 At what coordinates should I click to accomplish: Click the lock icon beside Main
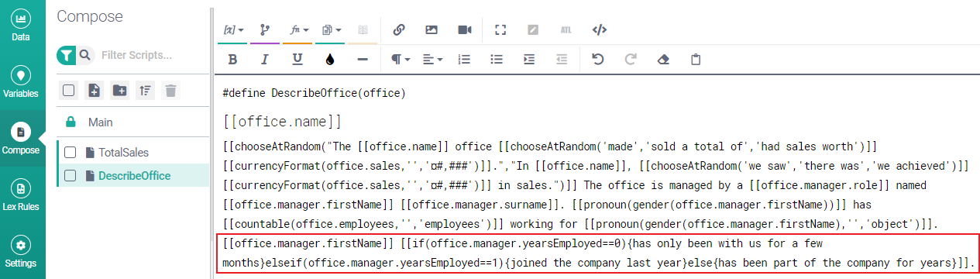click(70, 122)
